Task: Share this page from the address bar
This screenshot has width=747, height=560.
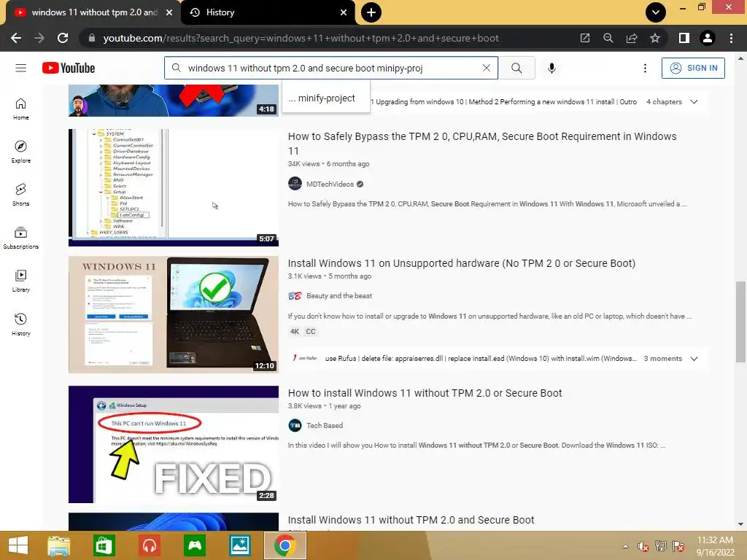Action: pos(632,38)
